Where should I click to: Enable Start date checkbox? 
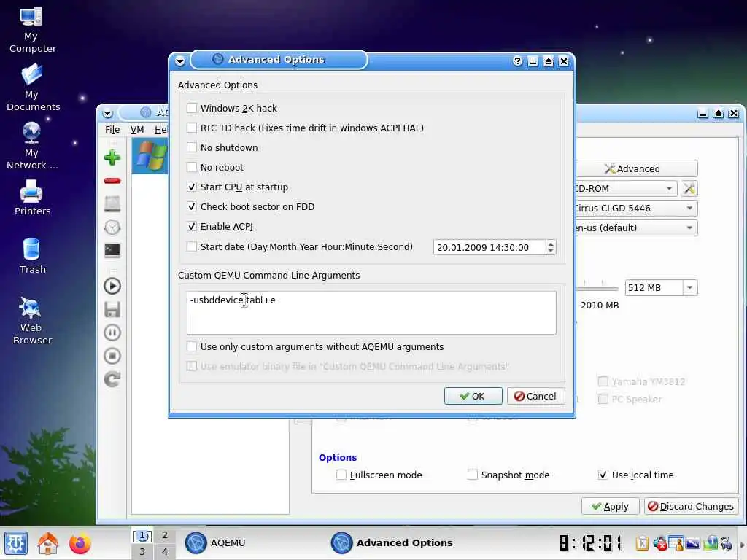click(x=192, y=246)
